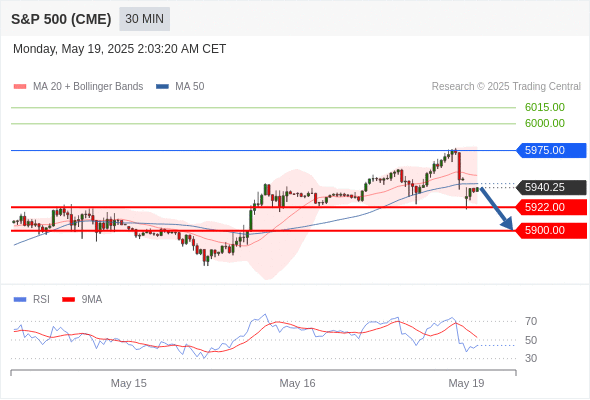The width and height of the screenshot is (590, 400).
Task: Click the MA 20 + Bollinger Bands swatch
Action: (20, 87)
